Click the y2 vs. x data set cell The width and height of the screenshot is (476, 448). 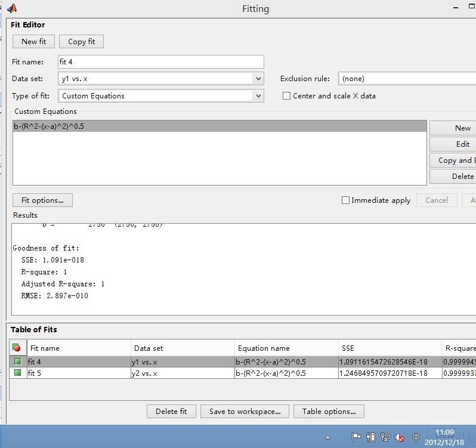(183, 373)
